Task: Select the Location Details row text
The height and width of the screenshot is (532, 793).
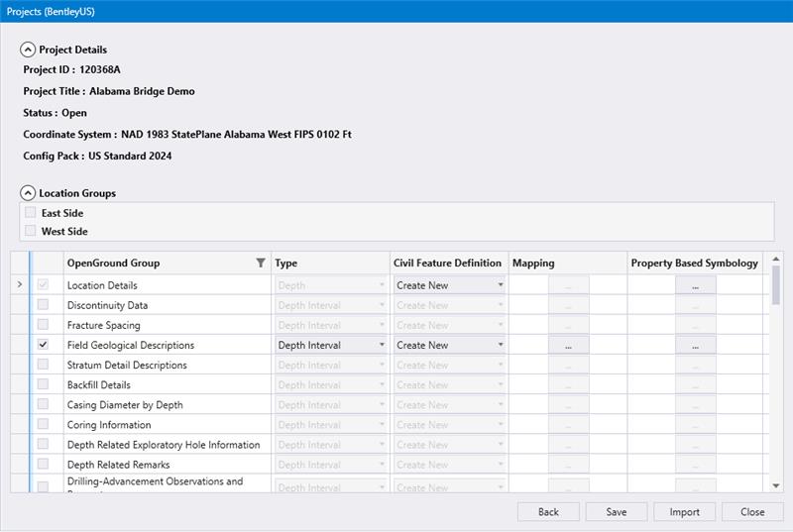Action: pyautogui.click(x=102, y=285)
